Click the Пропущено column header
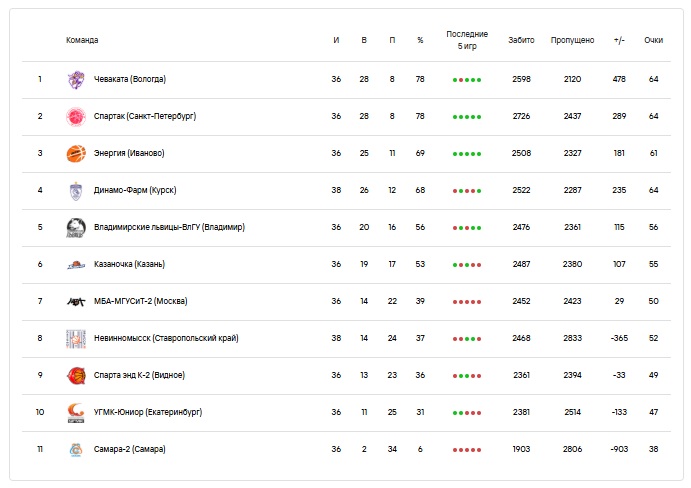 point(572,40)
